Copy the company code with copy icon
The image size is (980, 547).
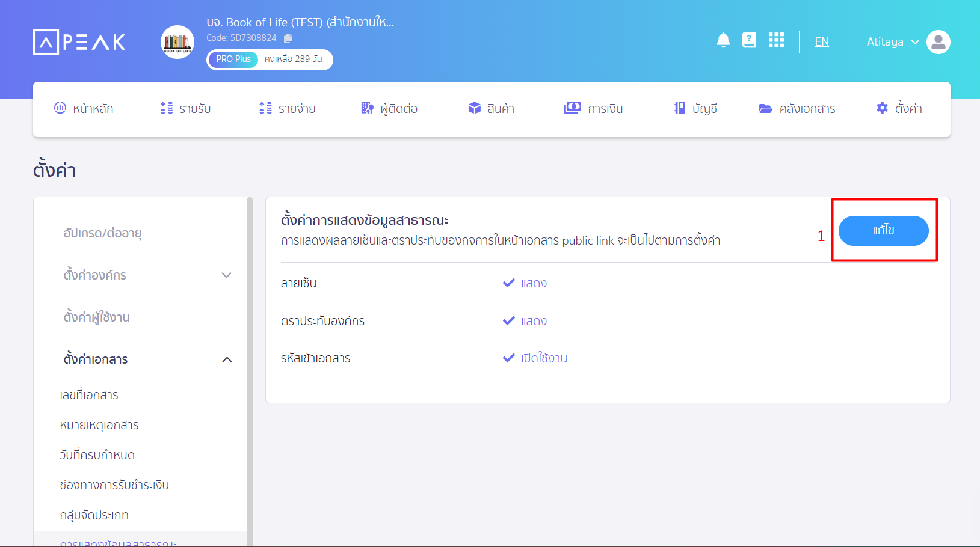[288, 38]
